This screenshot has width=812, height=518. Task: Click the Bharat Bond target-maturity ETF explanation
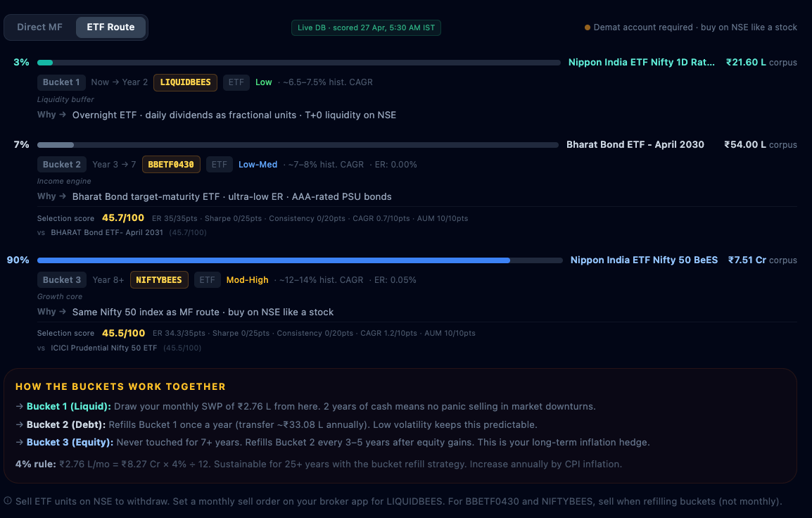232,197
